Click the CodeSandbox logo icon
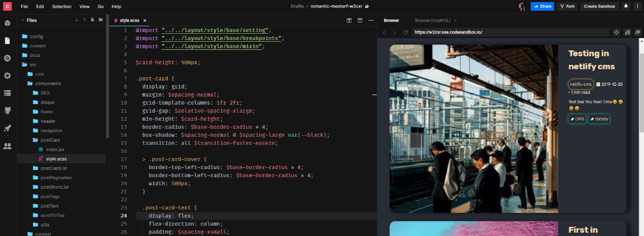 click(x=8, y=6)
